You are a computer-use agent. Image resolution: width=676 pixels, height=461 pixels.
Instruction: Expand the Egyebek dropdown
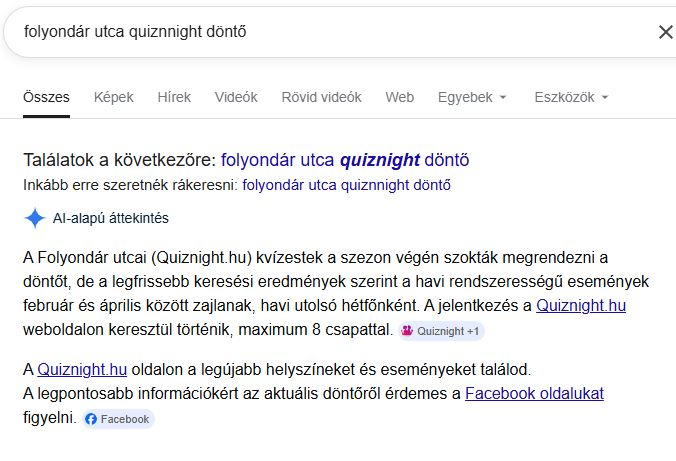472,97
